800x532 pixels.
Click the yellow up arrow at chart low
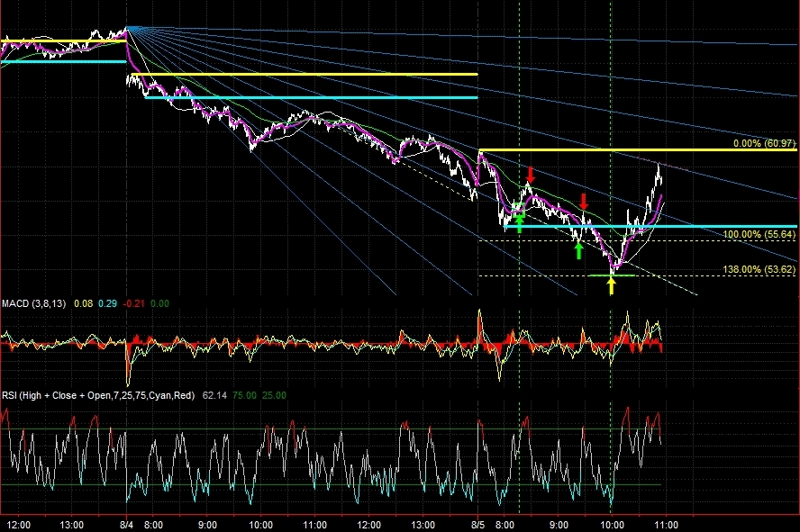[612, 286]
